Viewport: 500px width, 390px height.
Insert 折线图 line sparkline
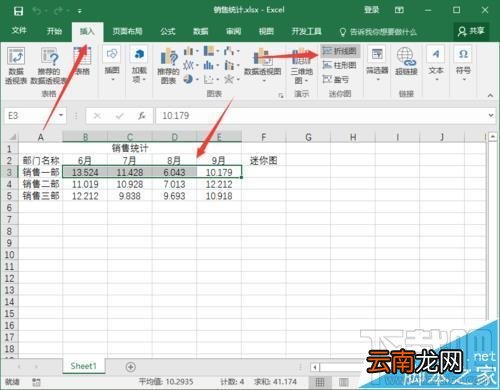coord(340,51)
